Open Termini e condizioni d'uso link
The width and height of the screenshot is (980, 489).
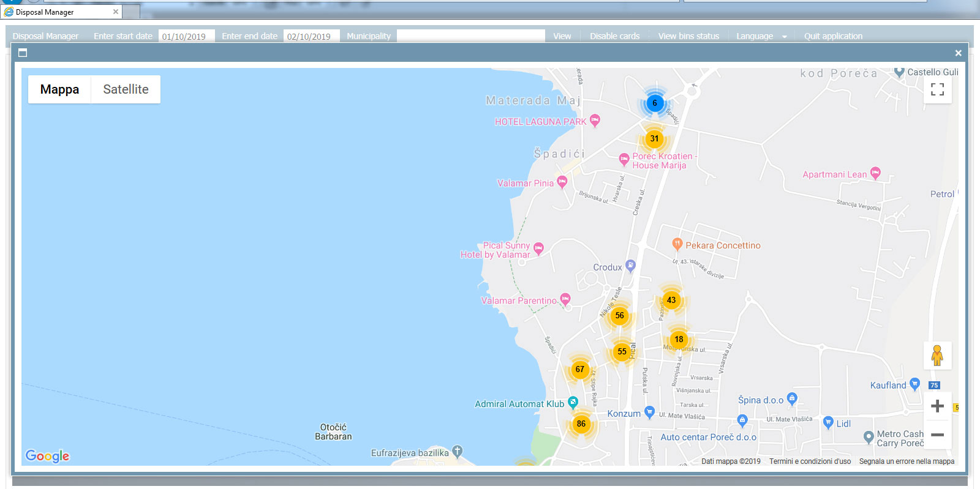coord(810,461)
